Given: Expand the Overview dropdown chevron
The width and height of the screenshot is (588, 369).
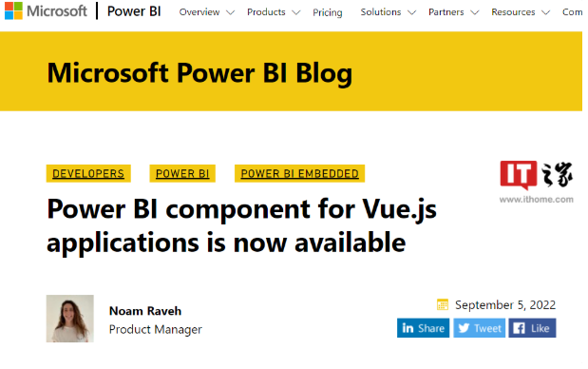Looking at the screenshot, I should coord(230,12).
